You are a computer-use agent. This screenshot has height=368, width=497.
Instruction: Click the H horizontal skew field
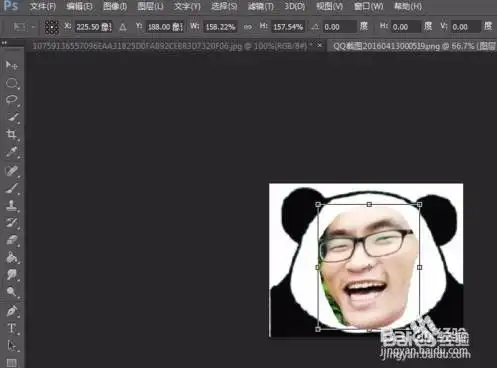(x=405, y=27)
